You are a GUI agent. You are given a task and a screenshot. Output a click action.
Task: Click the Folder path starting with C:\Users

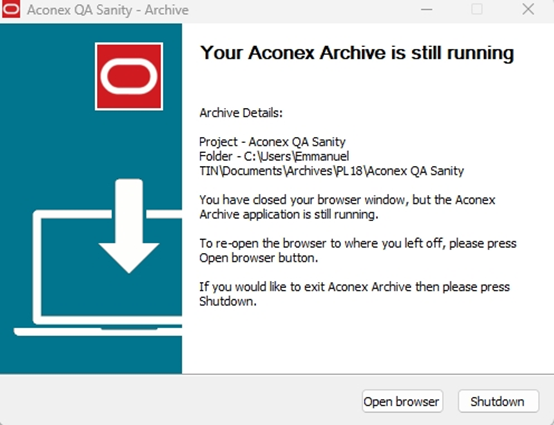coord(274,157)
